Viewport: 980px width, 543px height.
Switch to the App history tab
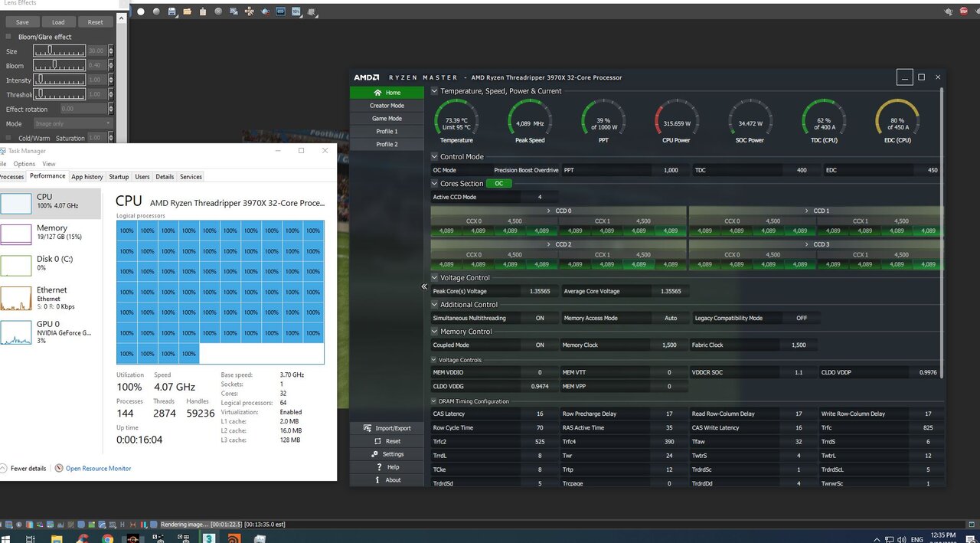click(x=87, y=177)
